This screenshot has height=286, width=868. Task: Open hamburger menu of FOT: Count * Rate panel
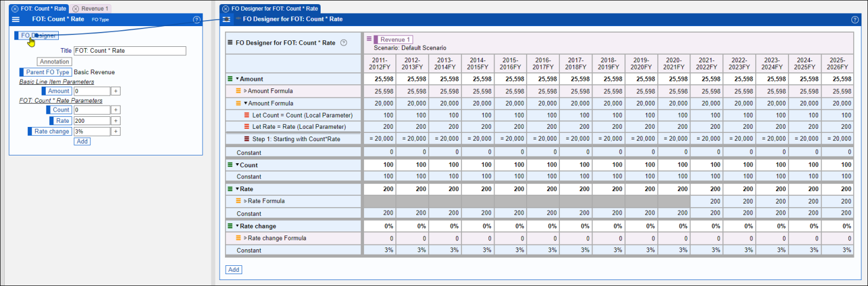tap(16, 20)
